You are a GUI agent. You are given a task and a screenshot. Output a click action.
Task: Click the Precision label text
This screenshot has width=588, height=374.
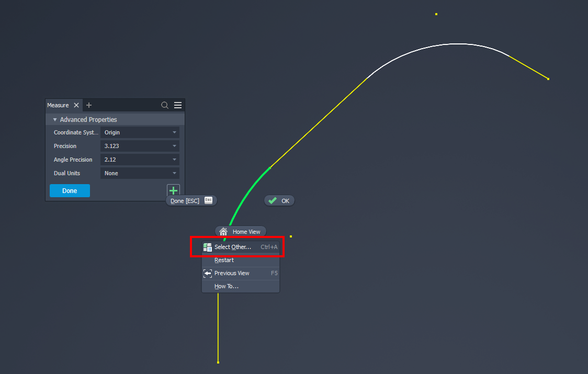pos(65,146)
